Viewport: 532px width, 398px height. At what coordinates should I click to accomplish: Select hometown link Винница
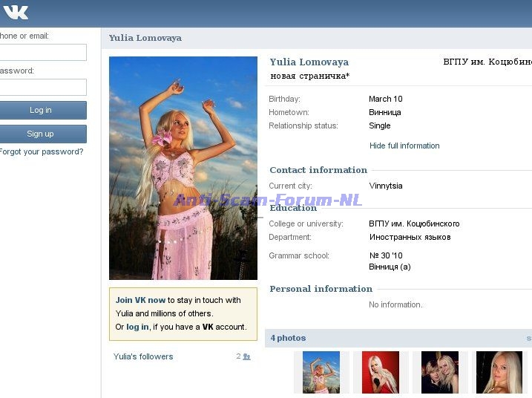pos(385,113)
